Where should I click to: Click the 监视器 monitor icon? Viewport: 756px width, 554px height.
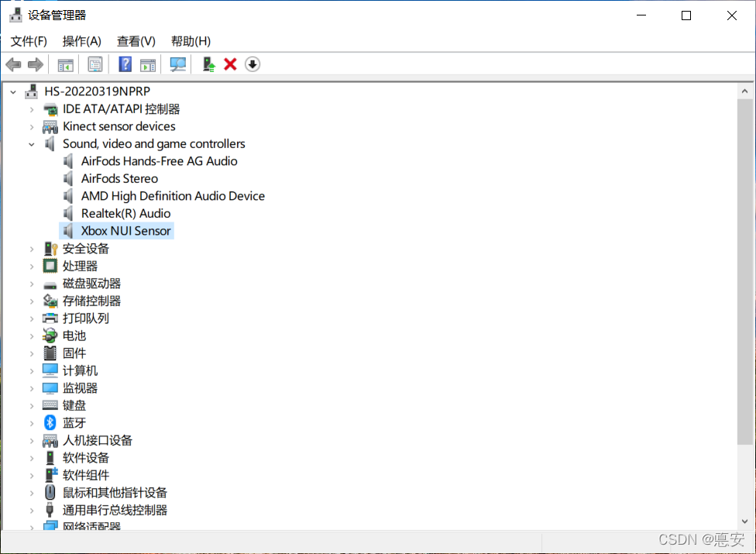pyautogui.click(x=50, y=388)
